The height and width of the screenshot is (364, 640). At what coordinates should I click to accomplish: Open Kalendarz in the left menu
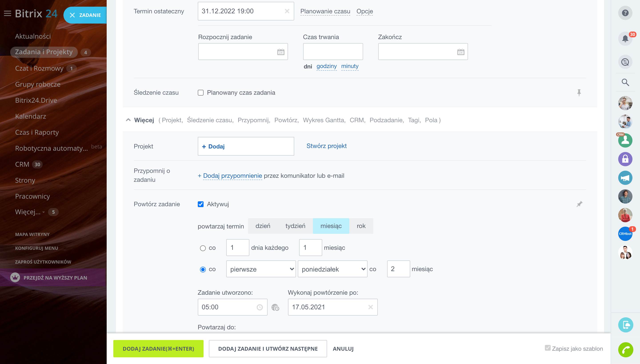tap(30, 116)
